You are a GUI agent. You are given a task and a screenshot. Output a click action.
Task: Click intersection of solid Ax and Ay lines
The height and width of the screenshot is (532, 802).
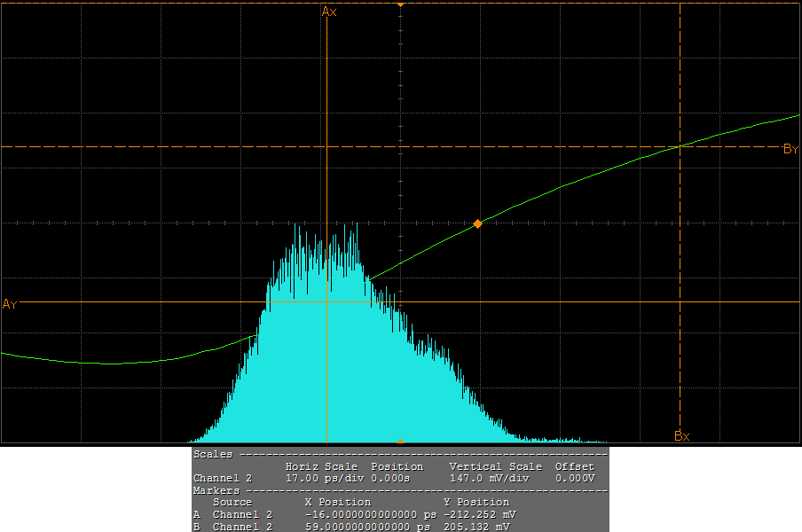327,302
